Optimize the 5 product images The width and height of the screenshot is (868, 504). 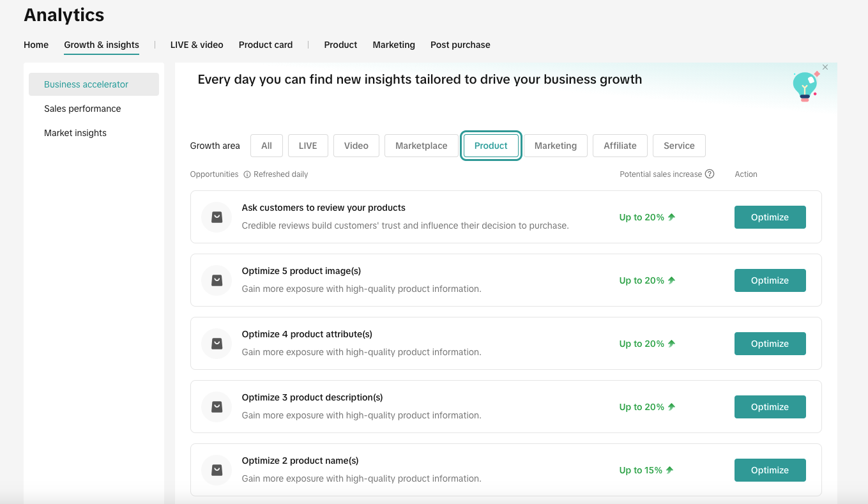(770, 280)
